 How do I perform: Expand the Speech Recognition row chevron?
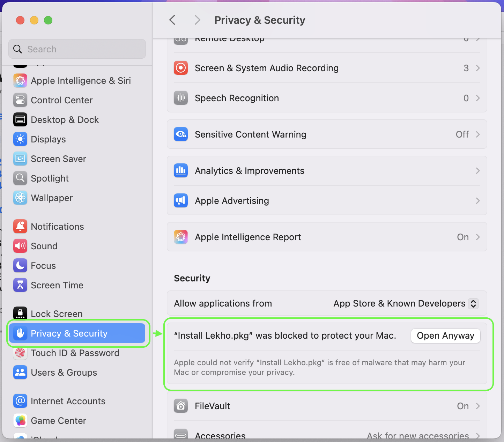[478, 98]
